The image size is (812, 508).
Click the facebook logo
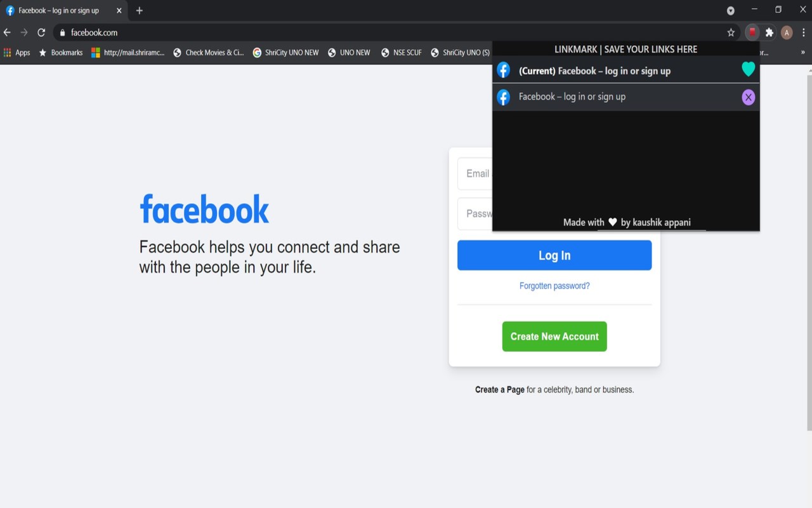pos(204,209)
